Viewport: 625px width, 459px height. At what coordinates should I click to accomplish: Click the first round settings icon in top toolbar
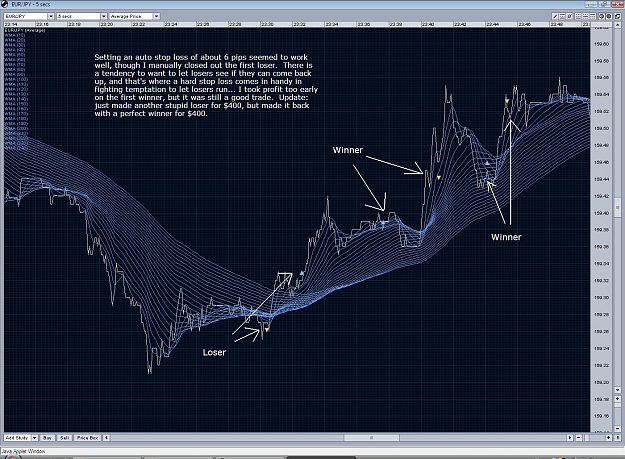coord(602,16)
